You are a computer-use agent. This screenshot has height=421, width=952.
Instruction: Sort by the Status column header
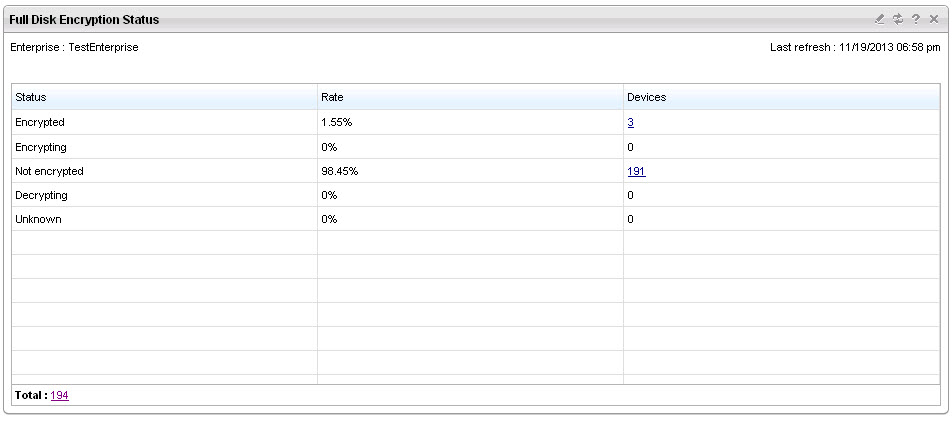coord(31,97)
